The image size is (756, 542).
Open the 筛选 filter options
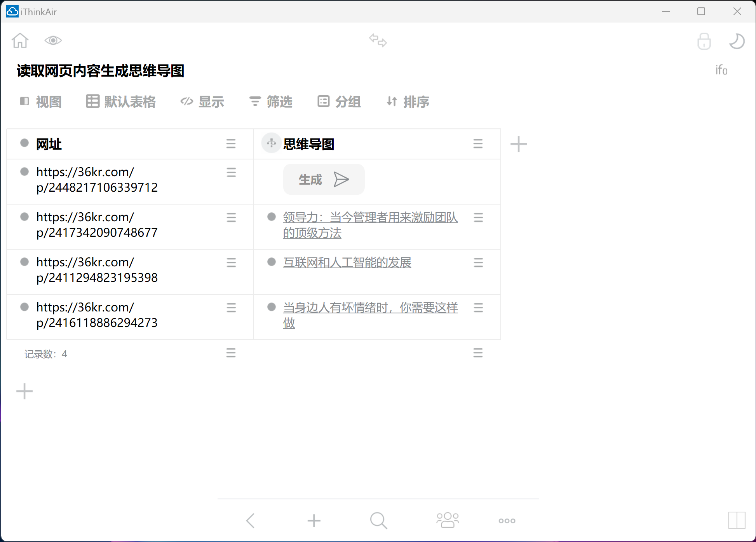271,102
